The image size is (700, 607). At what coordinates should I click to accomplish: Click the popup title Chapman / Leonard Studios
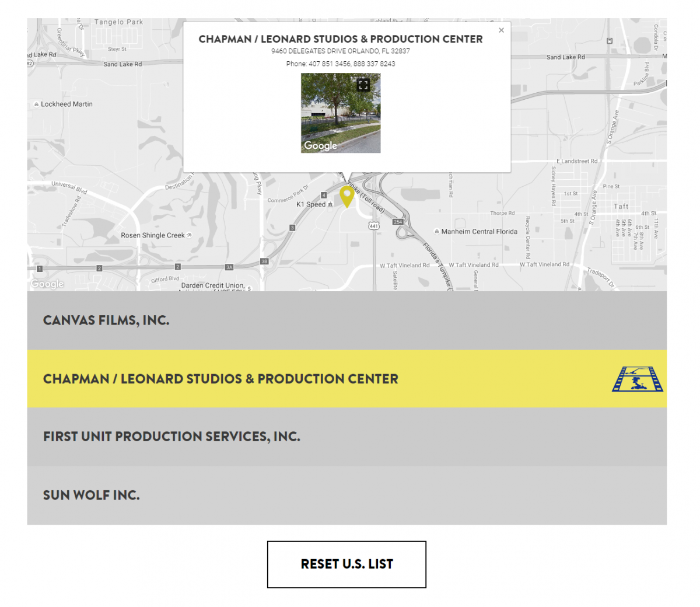pos(341,39)
